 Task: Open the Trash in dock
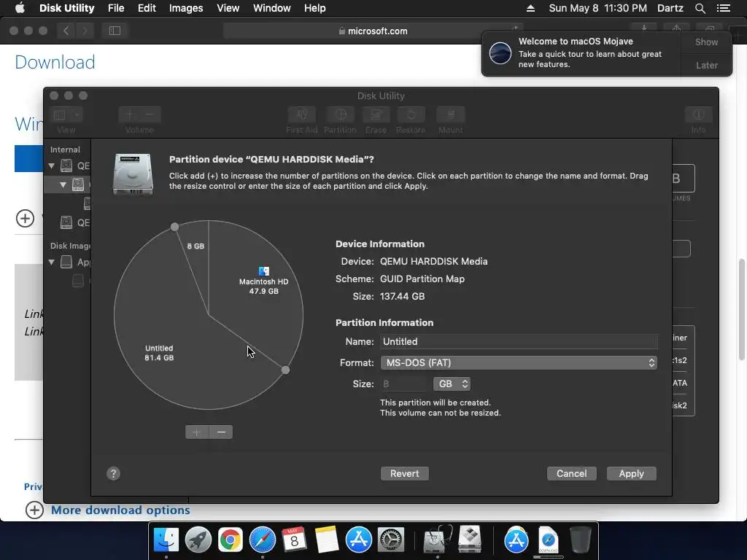tap(580, 540)
